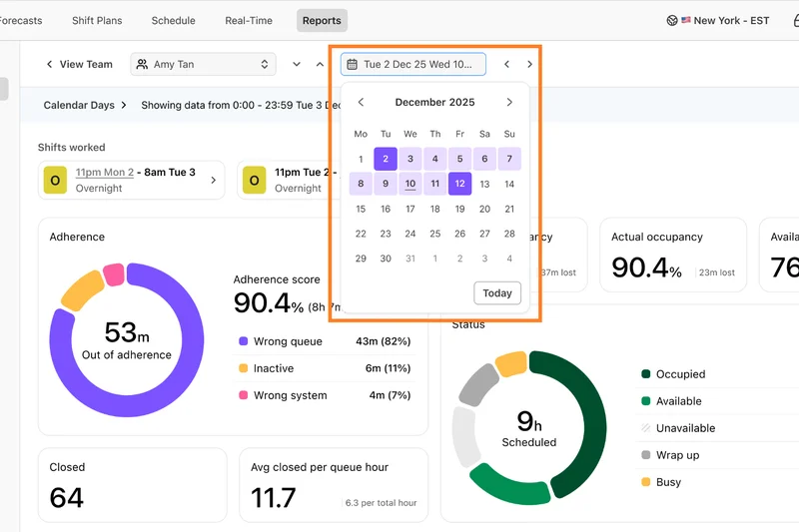Go to next month in the calendar

(509, 102)
